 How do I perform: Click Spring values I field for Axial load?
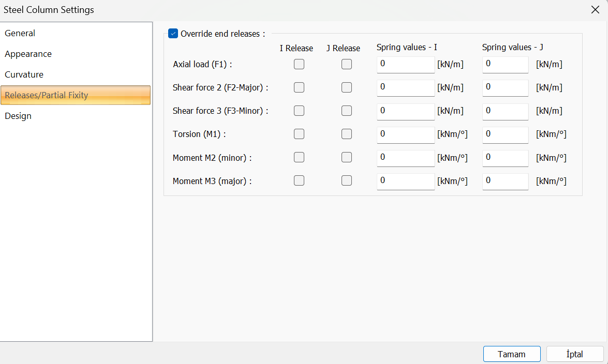pos(406,65)
